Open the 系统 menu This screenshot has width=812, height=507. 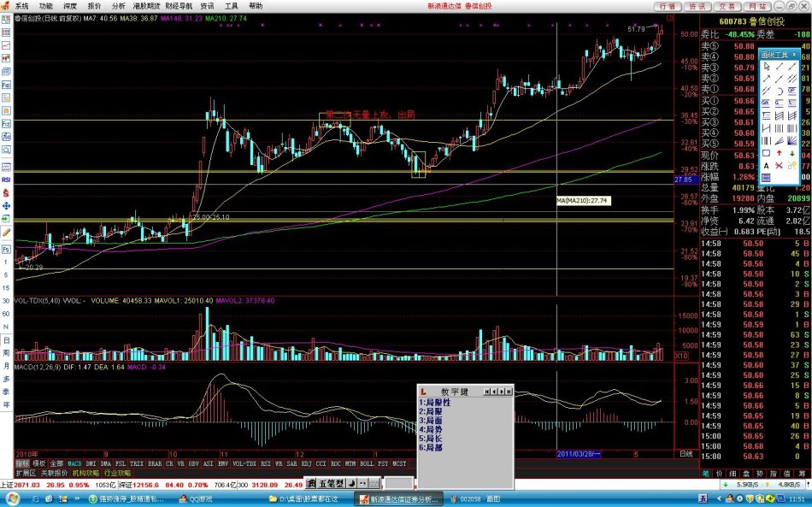[x=21, y=5]
